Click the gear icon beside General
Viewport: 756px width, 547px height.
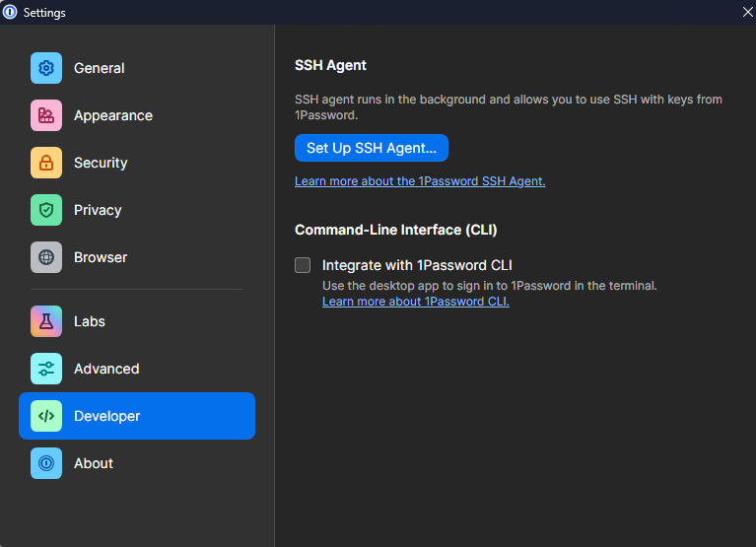tap(46, 68)
